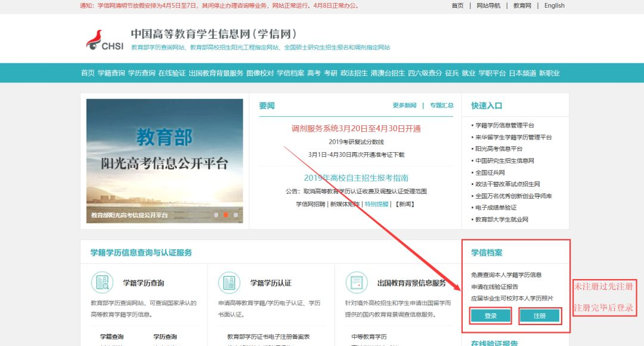Screen dimensions: 644x346
Task: Select the first carousel indicator dot
Action: pos(216,215)
